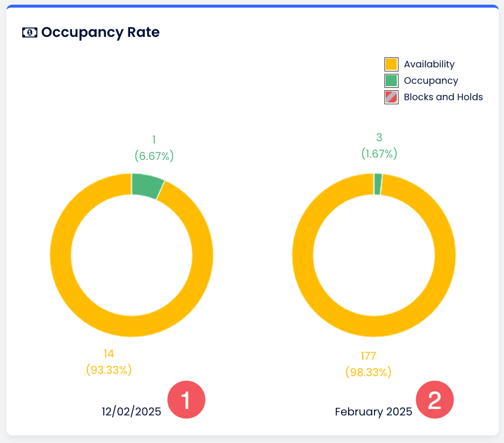
Task: Toggle the green Occupancy legend swatch
Action: click(391, 81)
